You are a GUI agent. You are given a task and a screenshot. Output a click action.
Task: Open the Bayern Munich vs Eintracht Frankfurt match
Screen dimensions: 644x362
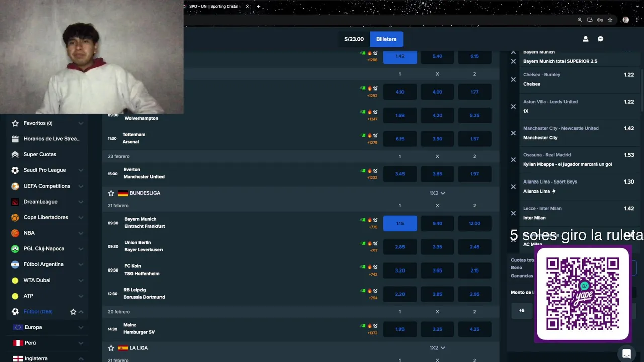[144, 223]
